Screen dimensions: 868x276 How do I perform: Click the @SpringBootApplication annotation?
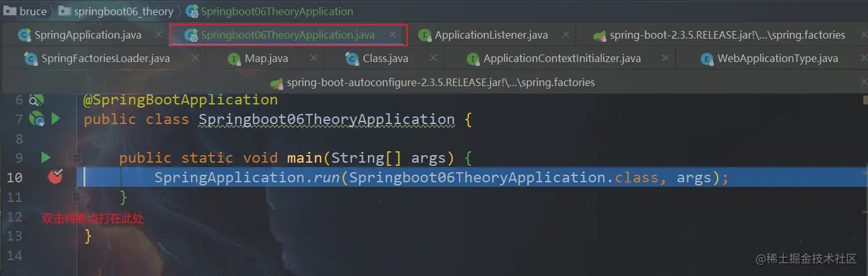pyautogui.click(x=181, y=100)
